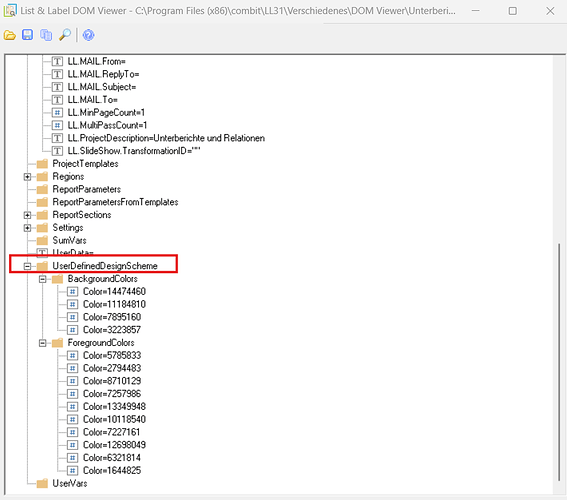The height and width of the screenshot is (500, 567).
Task: Click the number icon beside LL.MinPageCount=1
Action: tap(57, 113)
